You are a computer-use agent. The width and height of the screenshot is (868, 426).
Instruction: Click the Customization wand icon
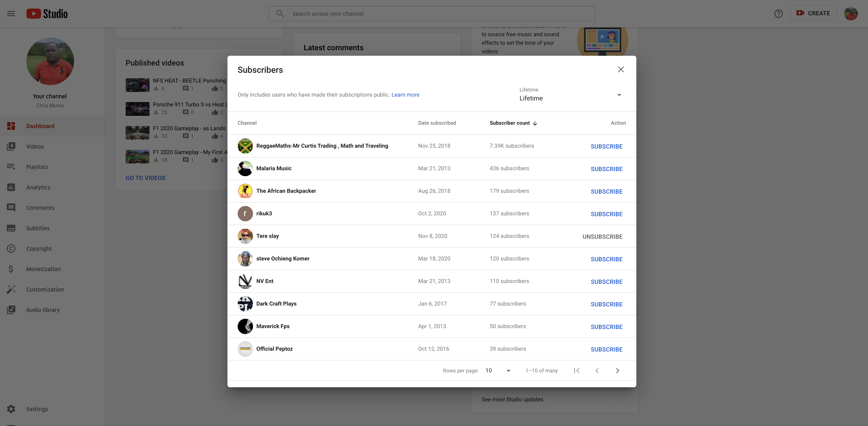pyautogui.click(x=11, y=289)
